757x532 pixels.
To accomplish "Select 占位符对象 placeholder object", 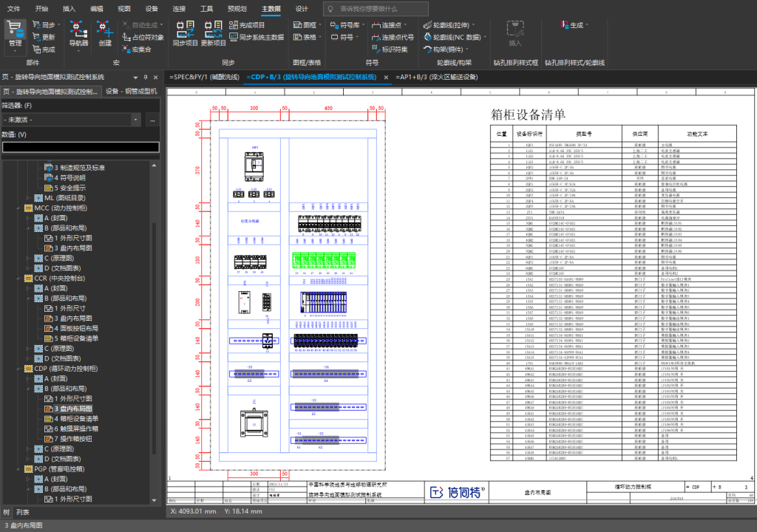I will (x=143, y=37).
